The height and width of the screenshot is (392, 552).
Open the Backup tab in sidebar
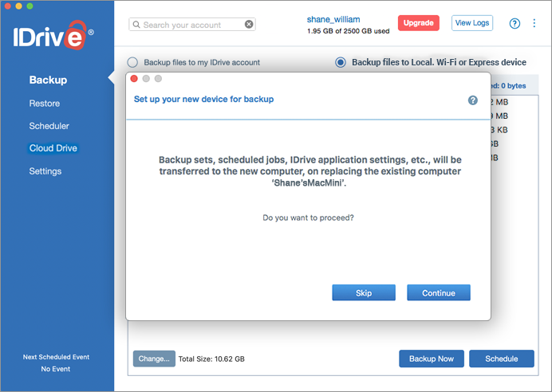click(48, 80)
